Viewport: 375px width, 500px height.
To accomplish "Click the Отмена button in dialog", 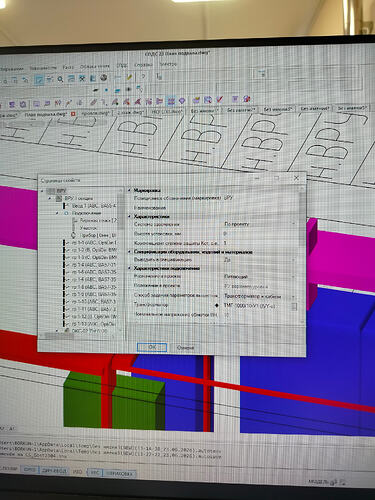I will [185, 348].
